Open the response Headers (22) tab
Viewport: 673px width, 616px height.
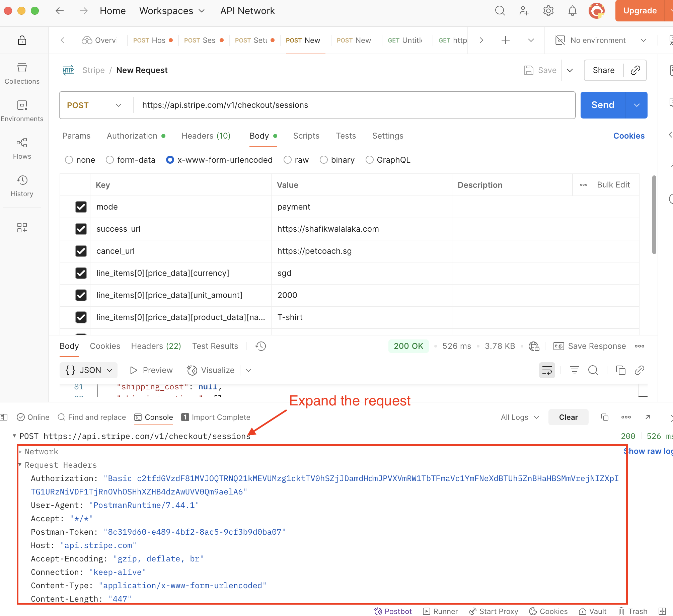156,346
